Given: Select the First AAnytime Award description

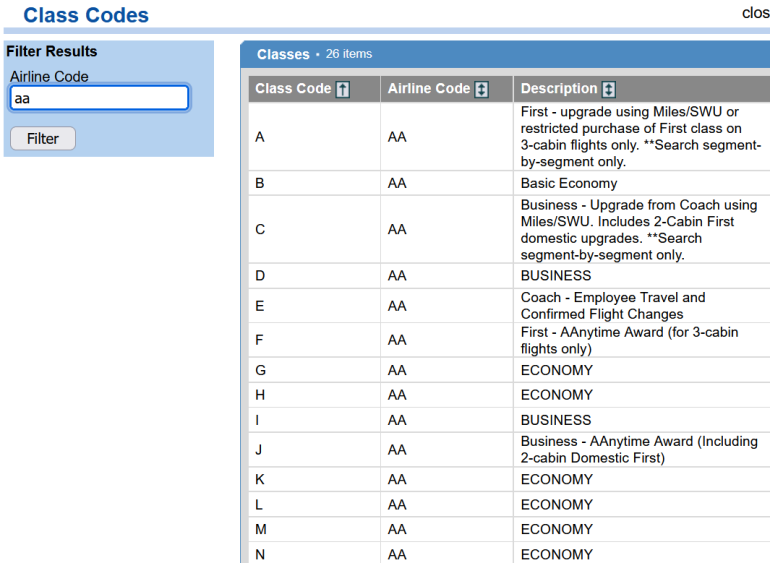Looking at the screenshot, I should (629, 340).
